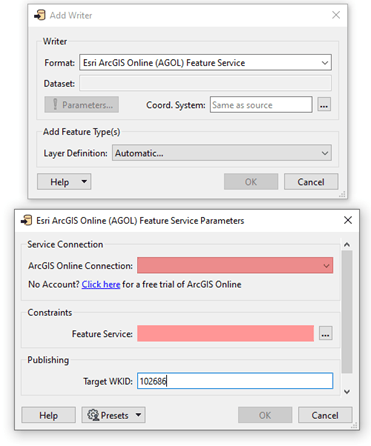Image resolution: width=371 pixels, height=446 pixels.
Task: Click the parameters dialog scroll up arrow
Action: coord(347,245)
